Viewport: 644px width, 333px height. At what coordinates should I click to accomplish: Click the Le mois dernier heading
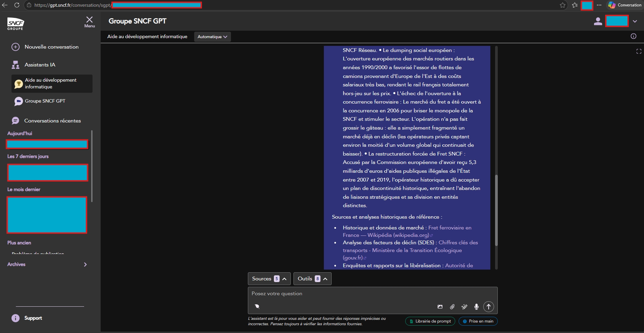click(x=24, y=190)
